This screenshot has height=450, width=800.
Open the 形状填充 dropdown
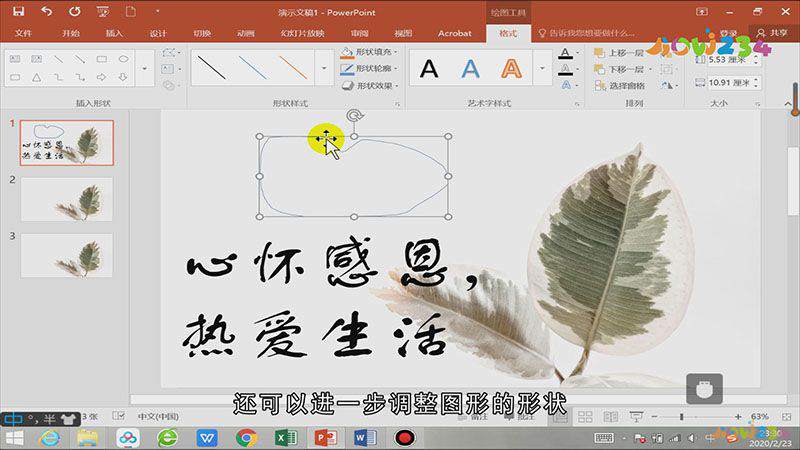point(369,52)
